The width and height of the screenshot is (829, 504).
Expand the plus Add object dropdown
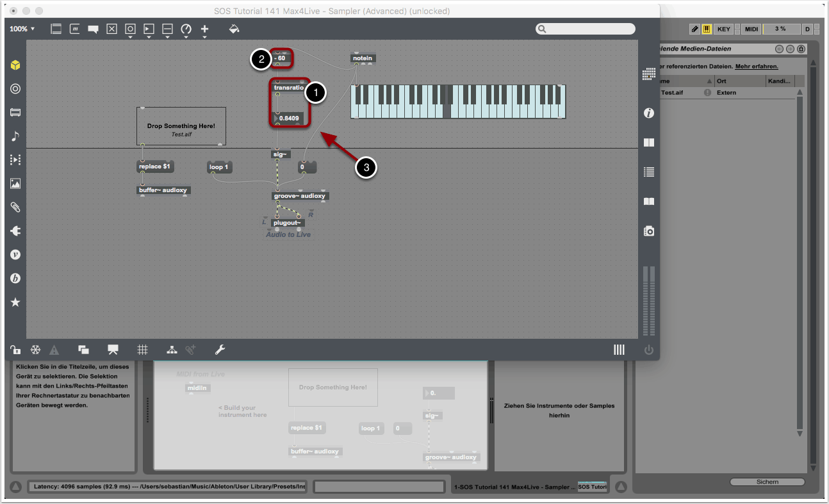[x=204, y=29]
